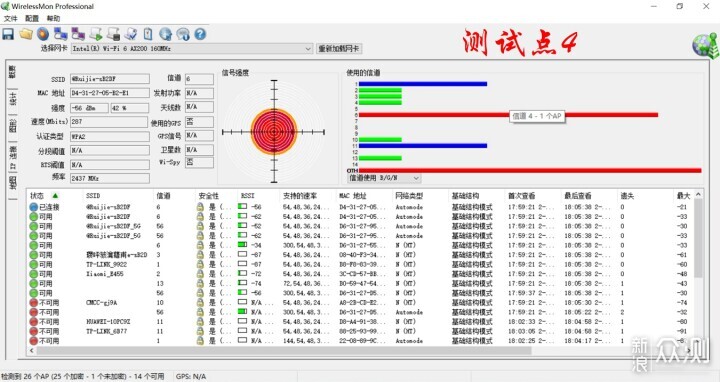Click the list's vertical scrollbar up arrow
The width and height of the screenshot is (720, 382).
698,195
